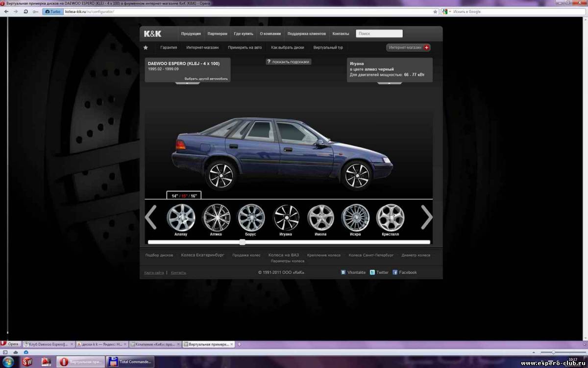Open footer link Диаметр колеса

click(x=416, y=255)
